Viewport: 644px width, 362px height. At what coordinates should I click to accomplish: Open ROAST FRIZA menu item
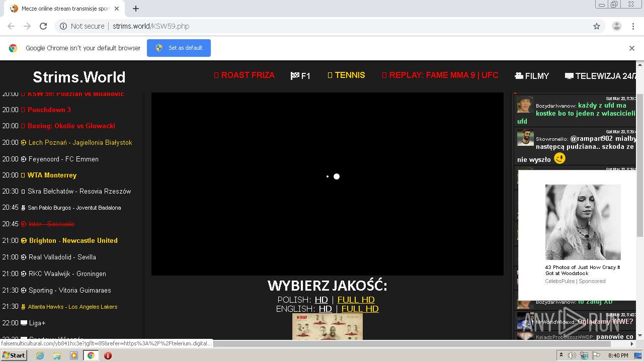(x=244, y=75)
